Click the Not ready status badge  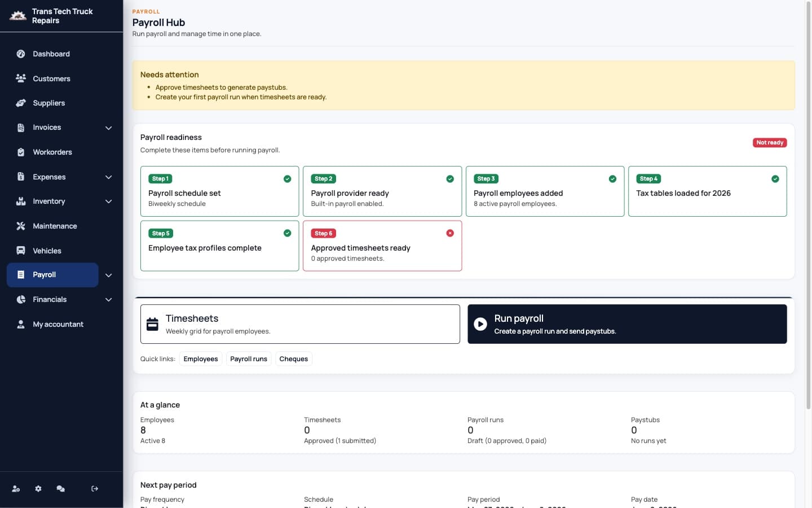(770, 143)
